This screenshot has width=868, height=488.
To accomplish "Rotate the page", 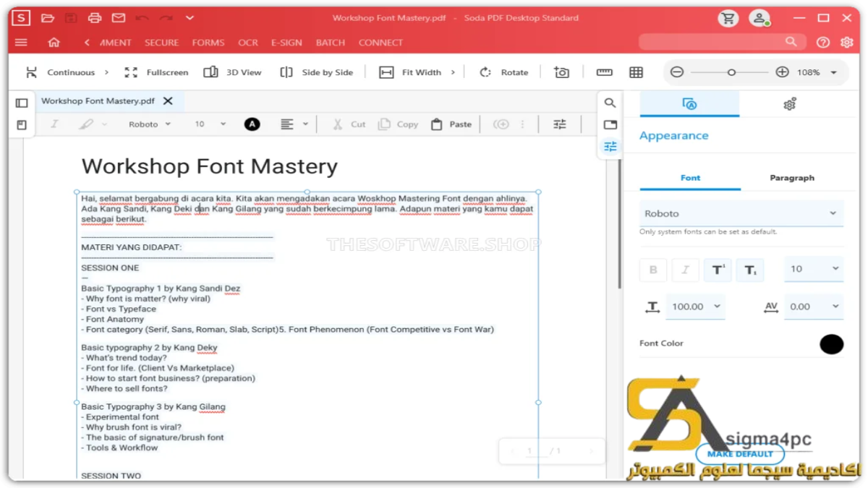I will pyautogui.click(x=503, y=72).
